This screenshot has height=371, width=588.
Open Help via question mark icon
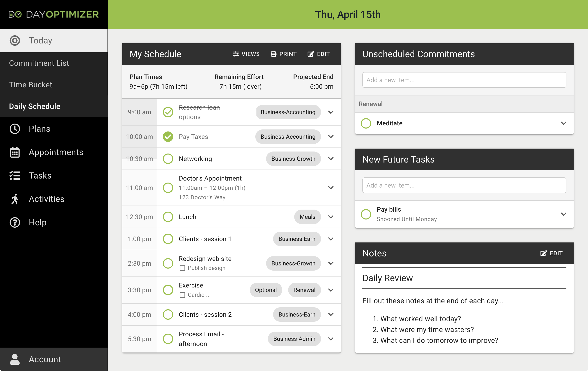(15, 222)
